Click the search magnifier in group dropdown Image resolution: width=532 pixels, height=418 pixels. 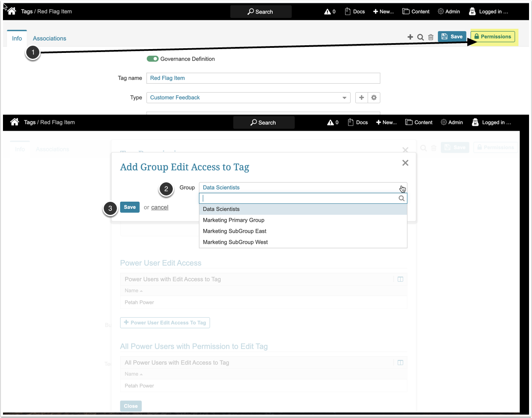click(402, 198)
